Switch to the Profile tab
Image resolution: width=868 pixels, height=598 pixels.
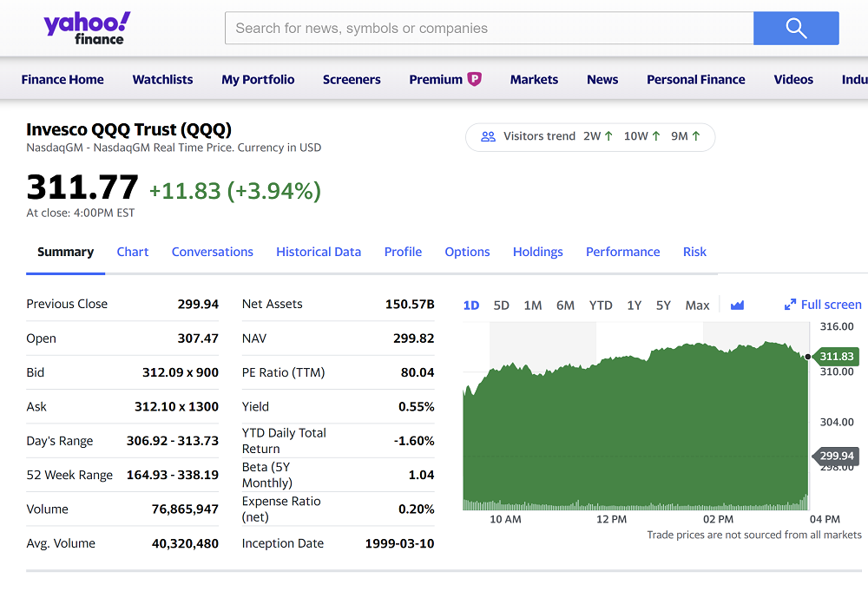pos(403,252)
